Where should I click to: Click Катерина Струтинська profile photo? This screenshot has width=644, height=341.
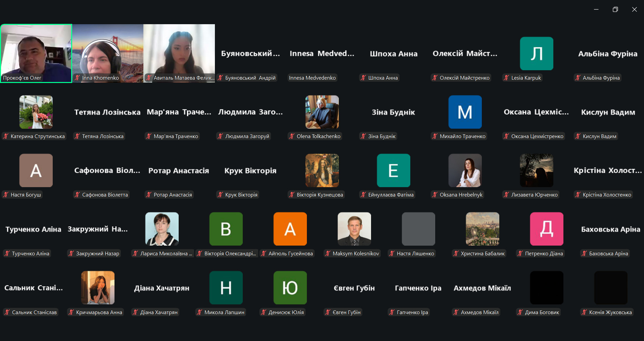(36, 112)
